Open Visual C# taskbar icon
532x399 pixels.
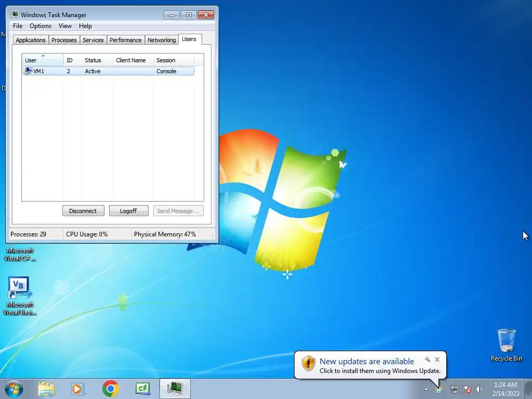coord(142,389)
